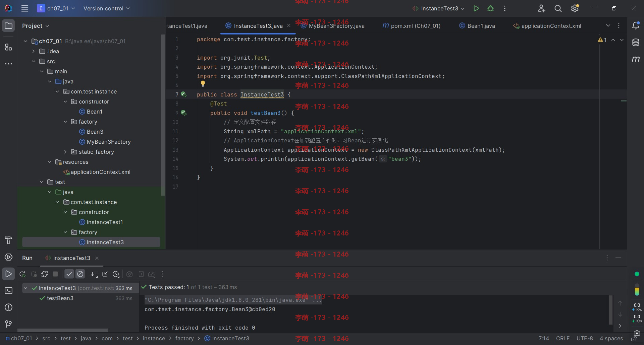Click the test tree horizontal scrollbar
644x345 pixels.
[x=63, y=330]
